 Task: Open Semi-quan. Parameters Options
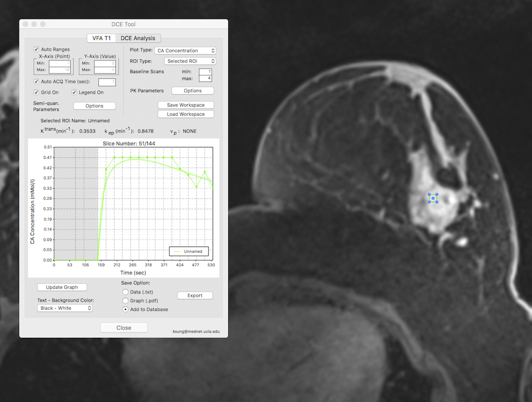(94, 106)
